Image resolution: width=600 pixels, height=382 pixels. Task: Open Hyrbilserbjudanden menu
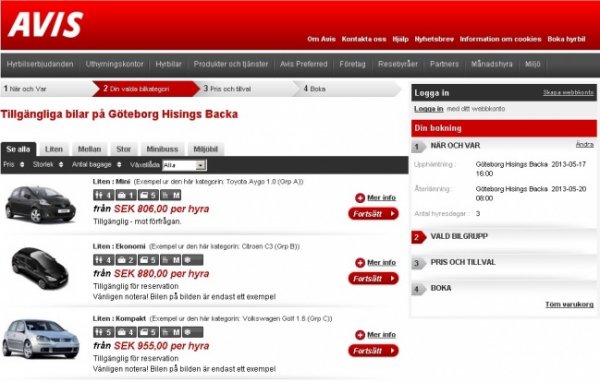pyautogui.click(x=40, y=64)
